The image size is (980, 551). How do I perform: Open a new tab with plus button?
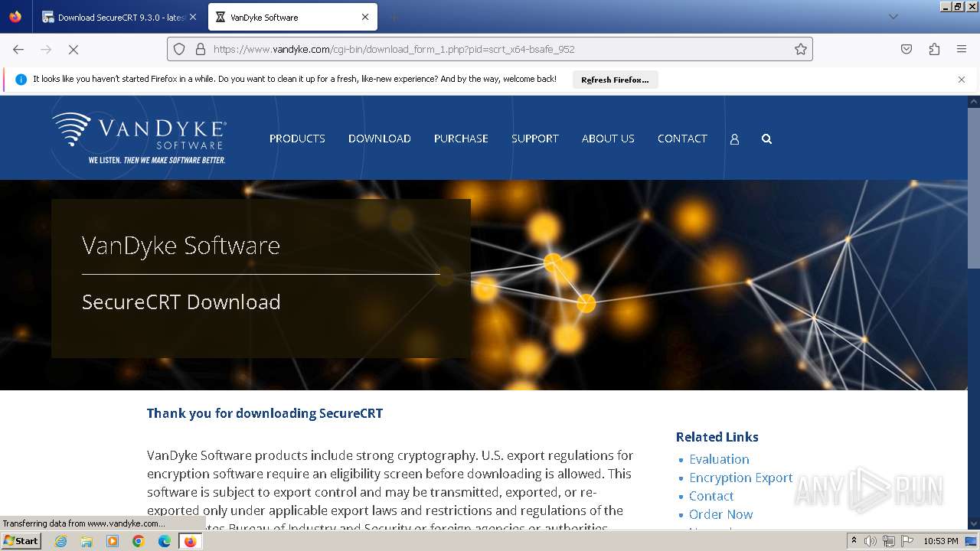(394, 17)
